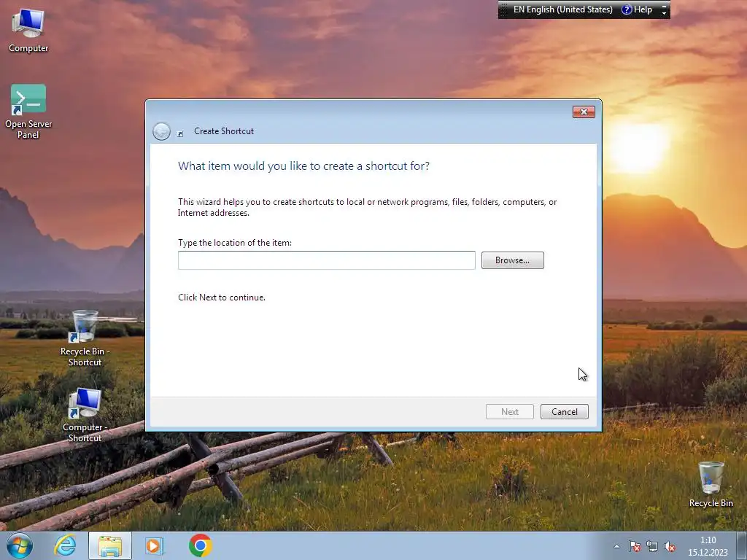Click EN English language indicator

562,9
